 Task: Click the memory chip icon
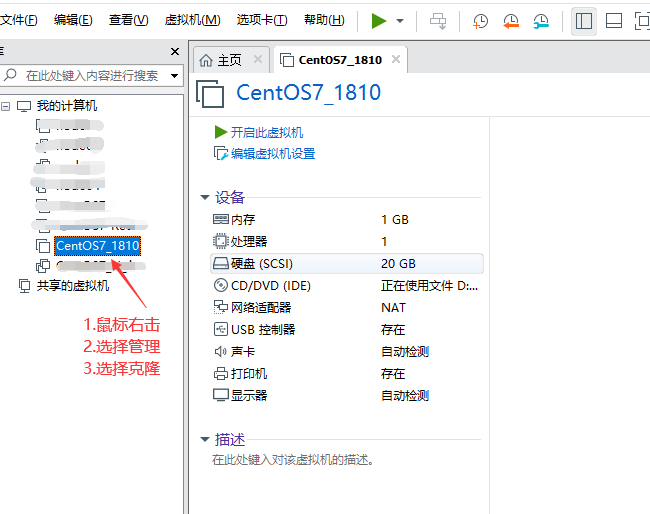[x=221, y=219]
